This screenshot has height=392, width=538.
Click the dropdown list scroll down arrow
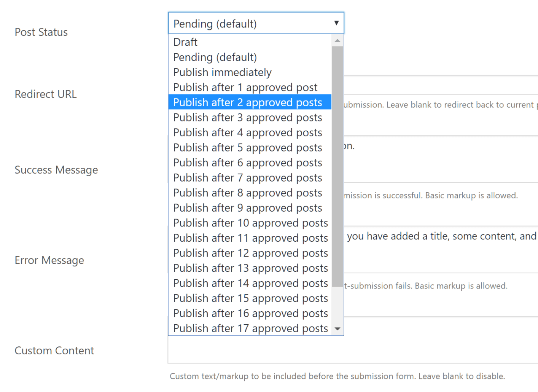[337, 329]
